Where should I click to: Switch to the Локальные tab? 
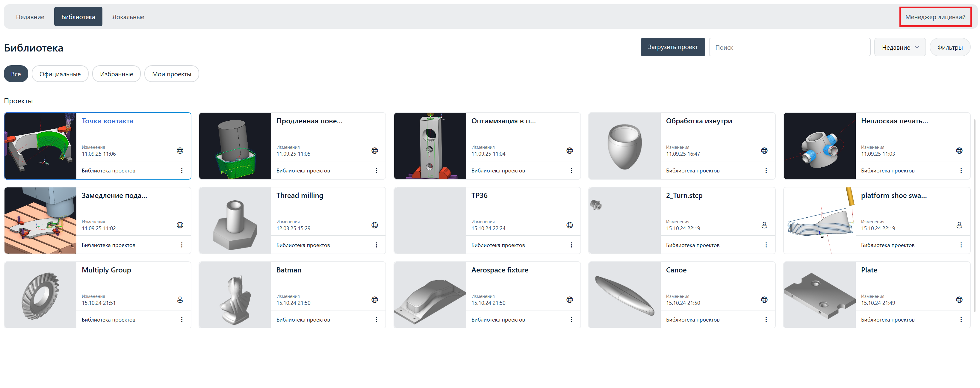[x=128, y=17]
